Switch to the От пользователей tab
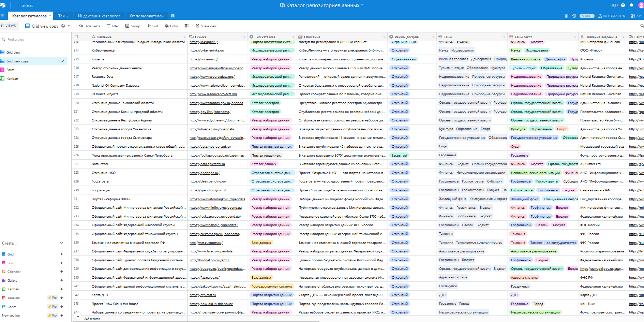This screenshot has width=644, height=322. point(147,16)
